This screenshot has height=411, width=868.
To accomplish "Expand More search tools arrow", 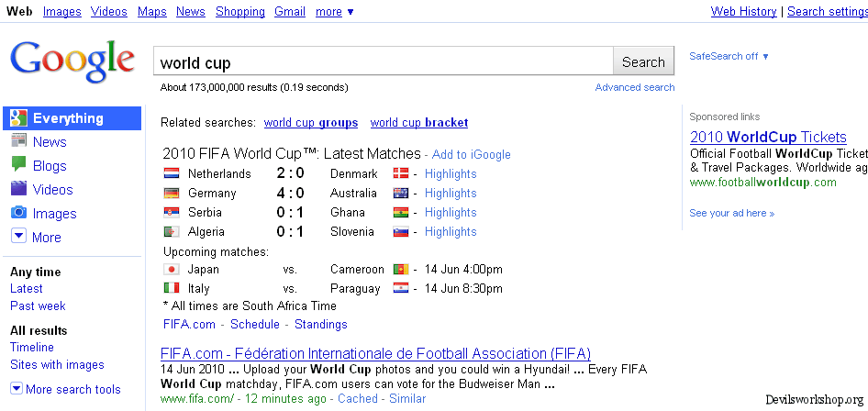I will pyautogui.click(x=17, y=388).
